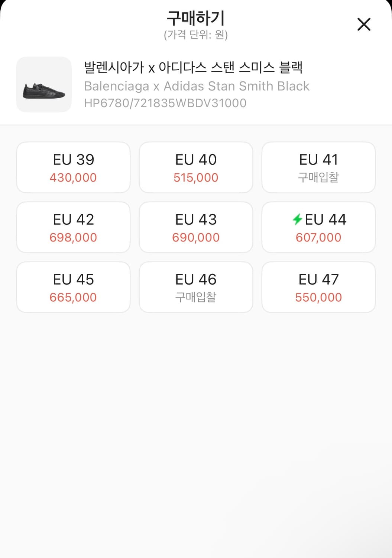Tap the Korean product title 발렌시아가 x 아디다스
The width and height of the screenshot is (392, 558).
[x=193, y=68]
